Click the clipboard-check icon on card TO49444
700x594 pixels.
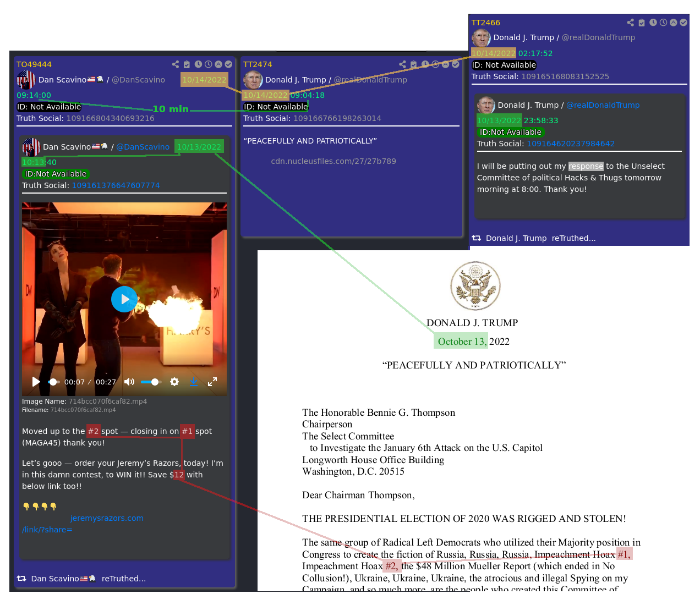(x=187, y=64)
